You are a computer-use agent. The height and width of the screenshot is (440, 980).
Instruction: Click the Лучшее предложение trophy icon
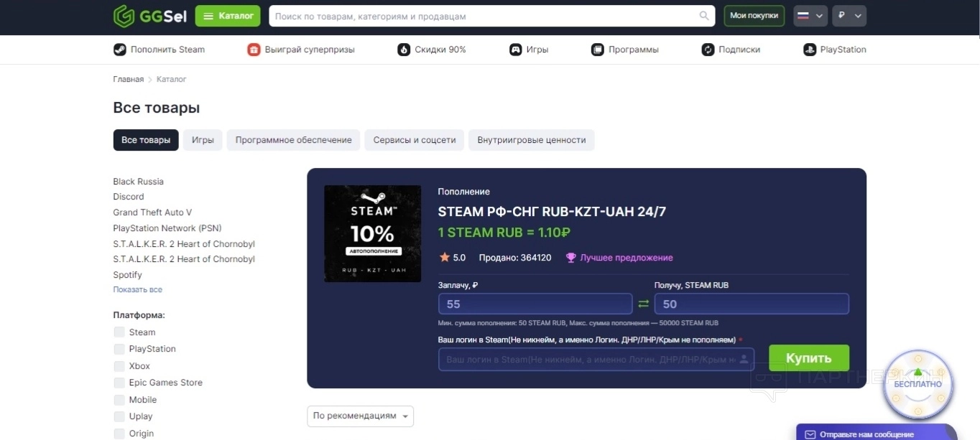click(570, 257)
